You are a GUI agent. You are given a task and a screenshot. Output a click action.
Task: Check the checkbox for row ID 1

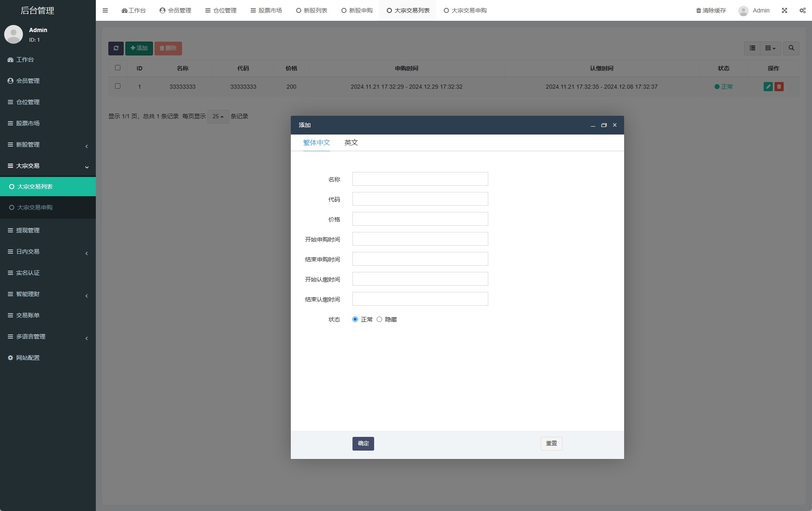coord(117,86)
